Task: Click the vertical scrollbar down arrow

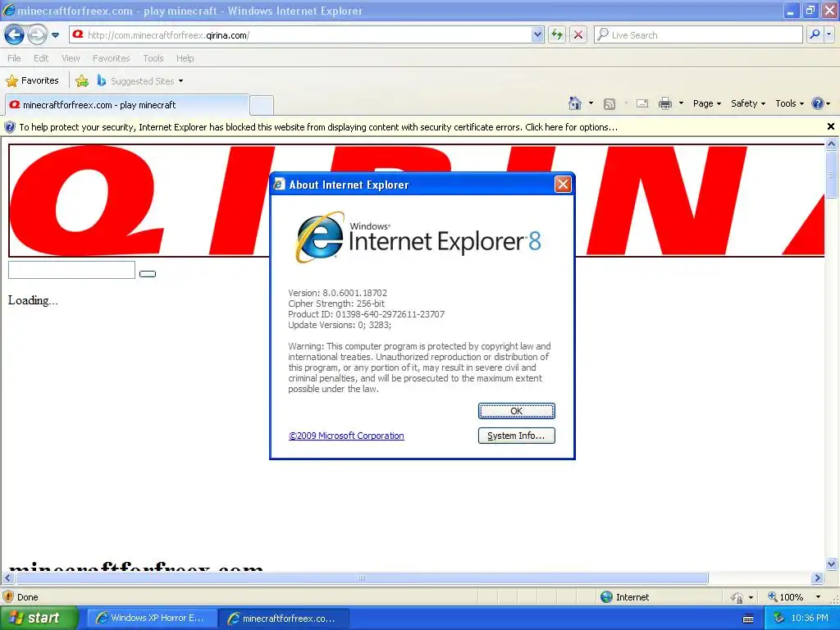Action: [831, 564]
